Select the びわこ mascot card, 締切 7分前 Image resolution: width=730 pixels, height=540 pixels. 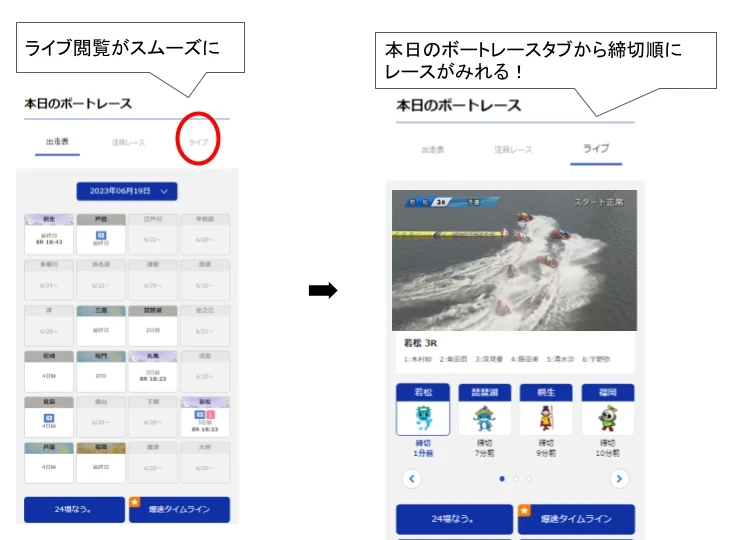click(x=485, y=409)
